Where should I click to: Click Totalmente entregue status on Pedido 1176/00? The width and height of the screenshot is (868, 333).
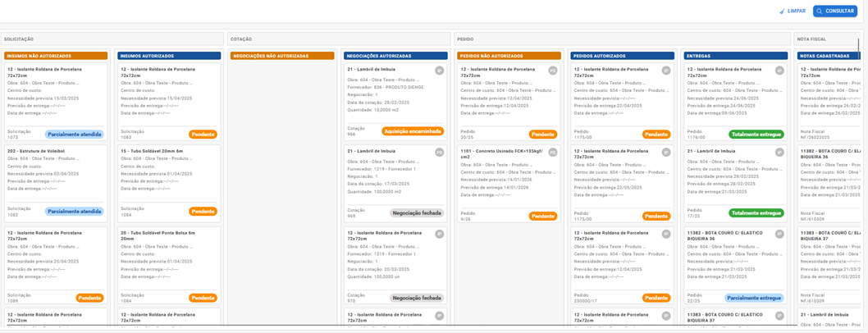pos(756,134)
